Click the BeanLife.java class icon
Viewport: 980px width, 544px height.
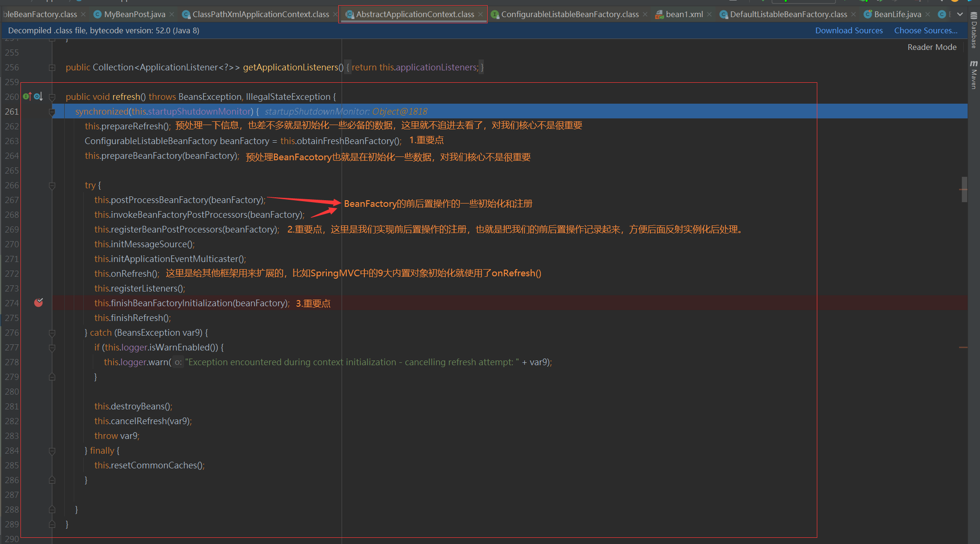tap(868, 14)
